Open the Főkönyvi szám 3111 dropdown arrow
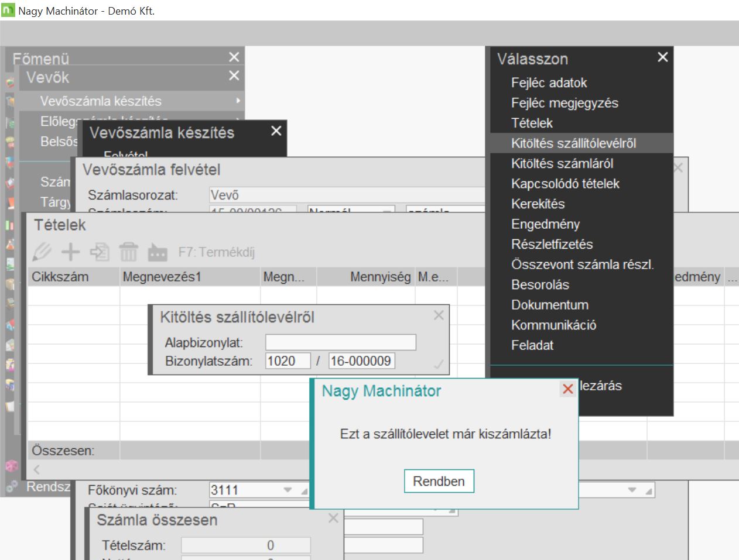Image resolution: width=739 pixels, height=560 pixels. click(288, 490)
